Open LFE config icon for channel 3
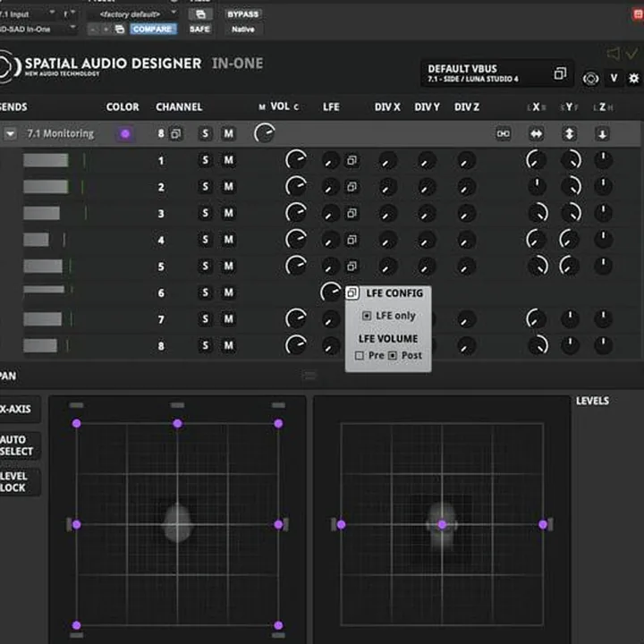644x644 pixels. [352, 213]
